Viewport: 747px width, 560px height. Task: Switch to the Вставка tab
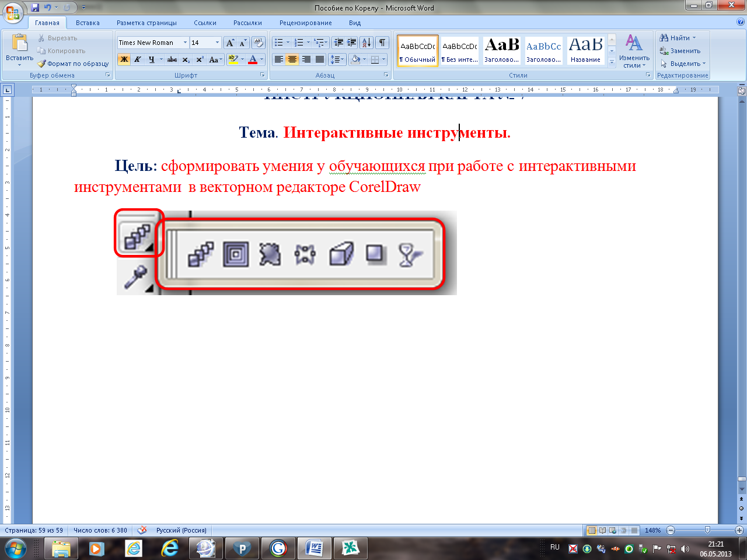point(88,23)
